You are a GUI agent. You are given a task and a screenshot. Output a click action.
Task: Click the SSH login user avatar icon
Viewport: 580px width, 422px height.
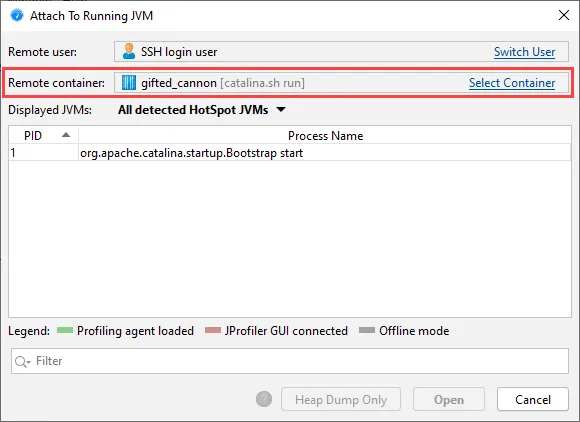coord(129,51)
